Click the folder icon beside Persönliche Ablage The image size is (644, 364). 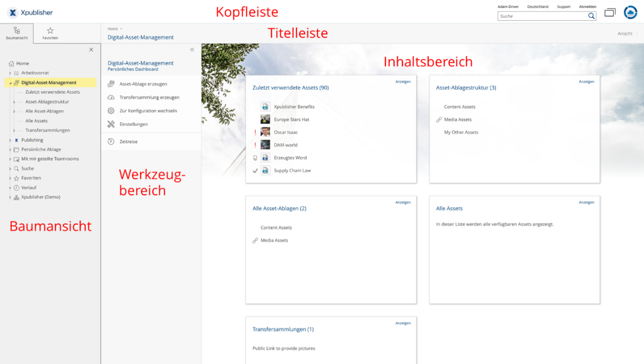pyautogui.click(x=17, y=150)
